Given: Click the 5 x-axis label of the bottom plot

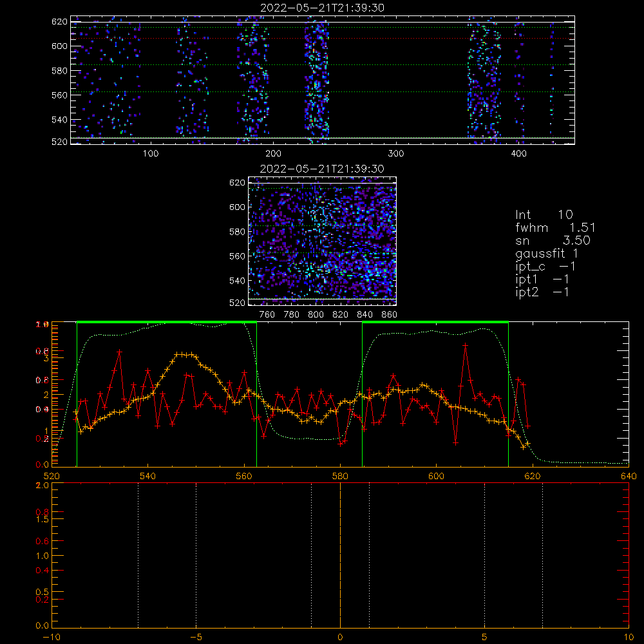Looking at the screenshot, I should [x=485, y=638].
